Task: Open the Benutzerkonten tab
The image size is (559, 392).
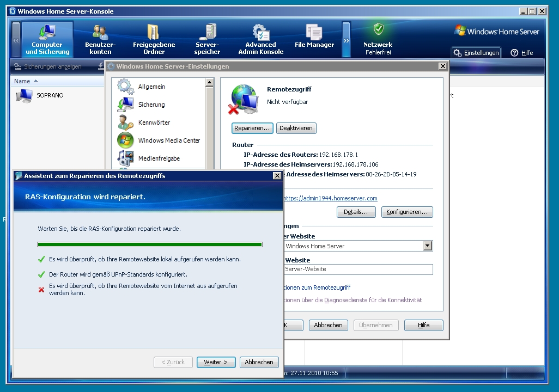Action: tap(100, 39)
